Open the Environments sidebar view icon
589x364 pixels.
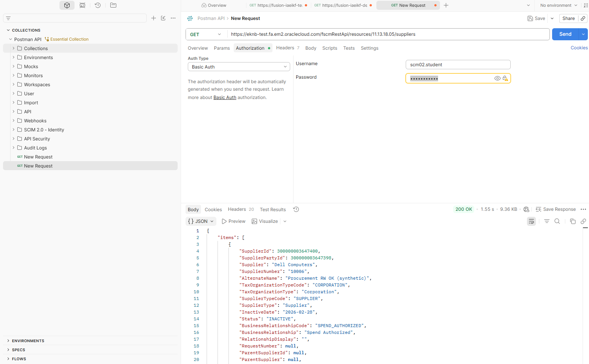coord(82,5)
